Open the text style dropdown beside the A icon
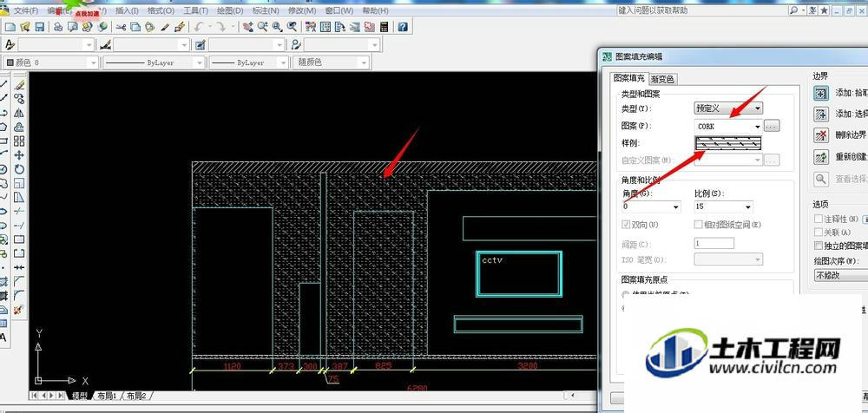Screen dimensions: 868x413 click(56, 45)
